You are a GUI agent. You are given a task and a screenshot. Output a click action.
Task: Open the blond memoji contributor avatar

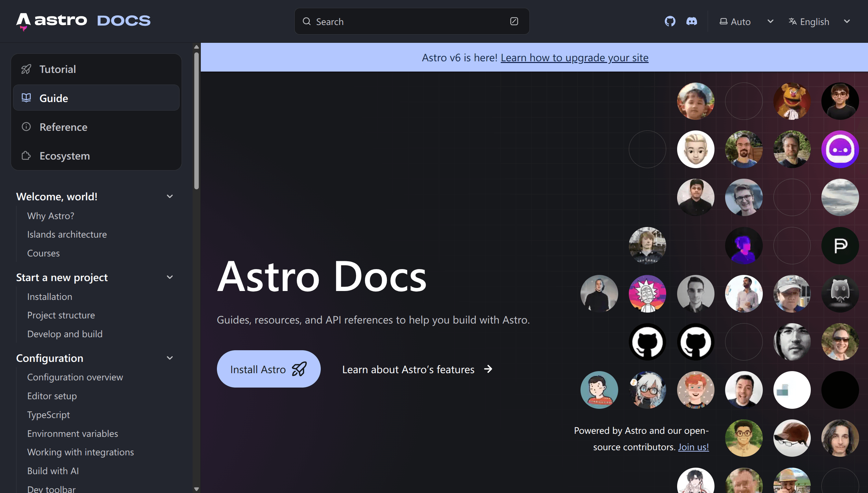[x=696, y=149]
